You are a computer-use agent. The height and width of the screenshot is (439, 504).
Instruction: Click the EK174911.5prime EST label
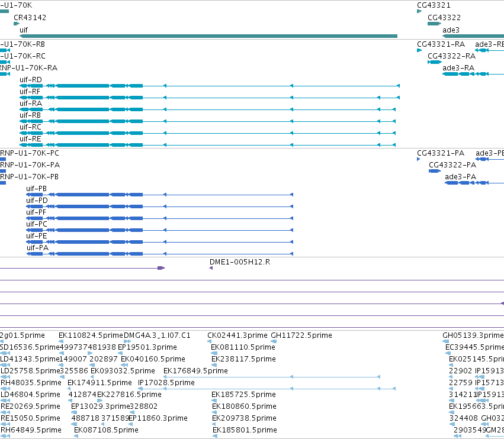99,383
